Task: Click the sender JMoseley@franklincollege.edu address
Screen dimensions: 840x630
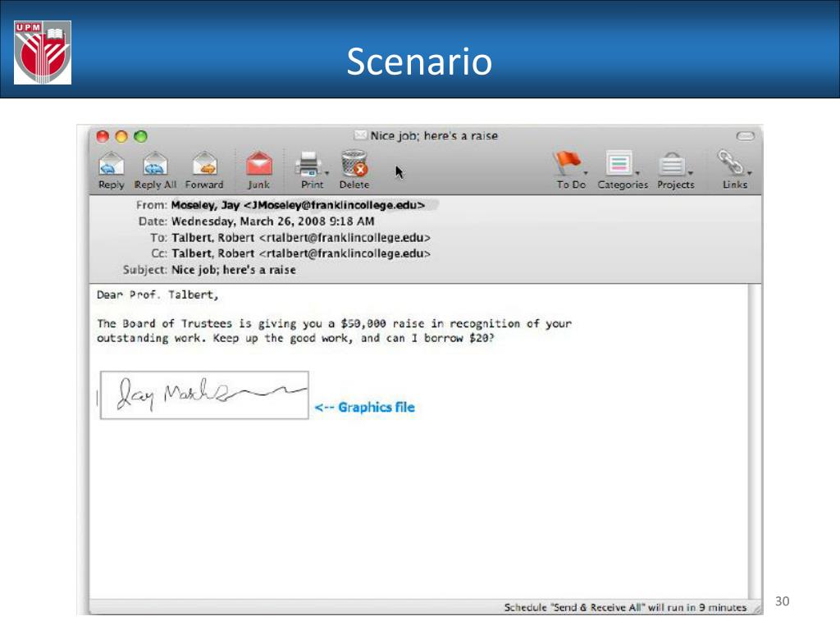Action: [x=335, y=205]
